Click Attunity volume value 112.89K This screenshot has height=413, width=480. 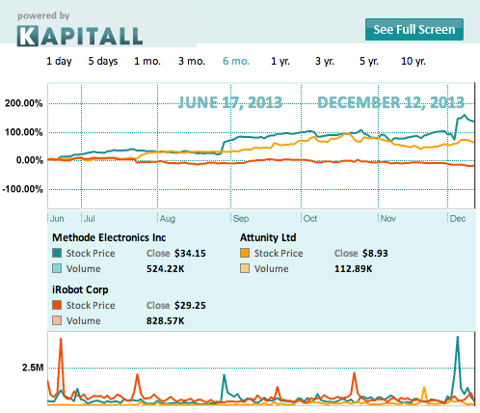(353, 269)
